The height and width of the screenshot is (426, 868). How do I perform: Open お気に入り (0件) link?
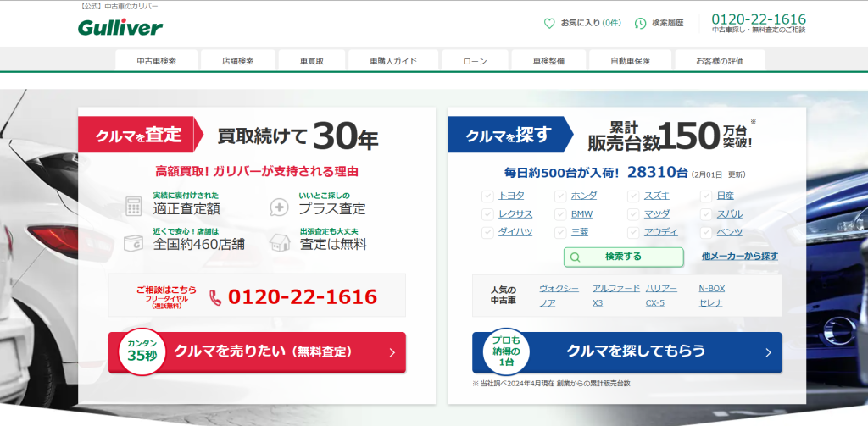591,23
